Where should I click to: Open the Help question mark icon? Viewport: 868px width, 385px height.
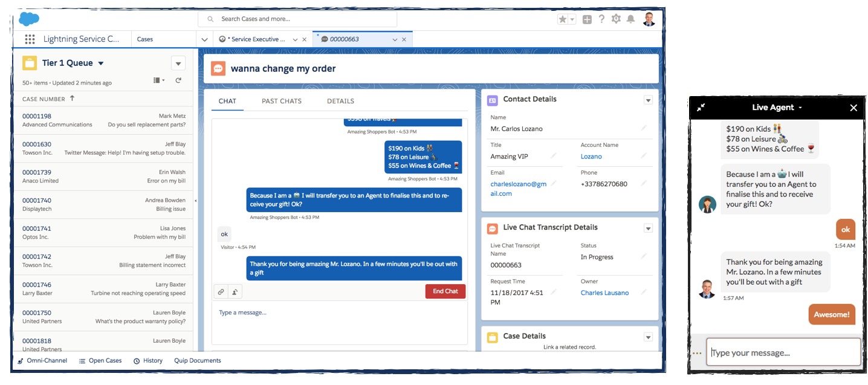(x=601, y=19)
